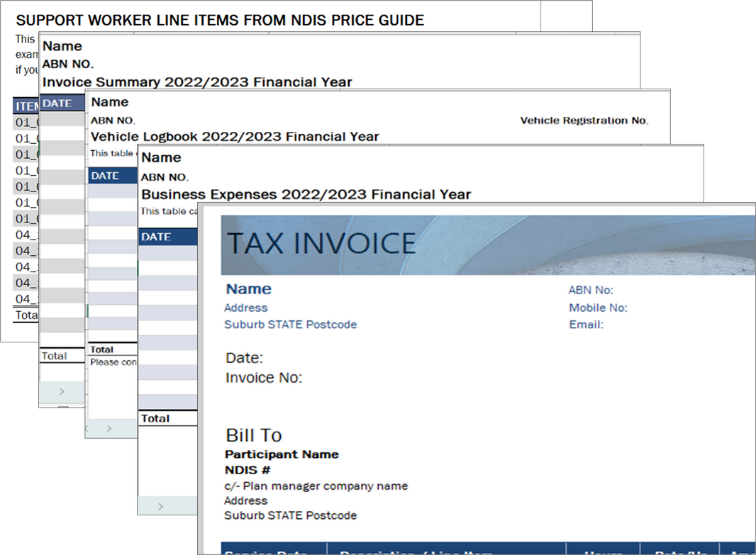Select the blue Name field on Tax Invoice

click(248, 289)
